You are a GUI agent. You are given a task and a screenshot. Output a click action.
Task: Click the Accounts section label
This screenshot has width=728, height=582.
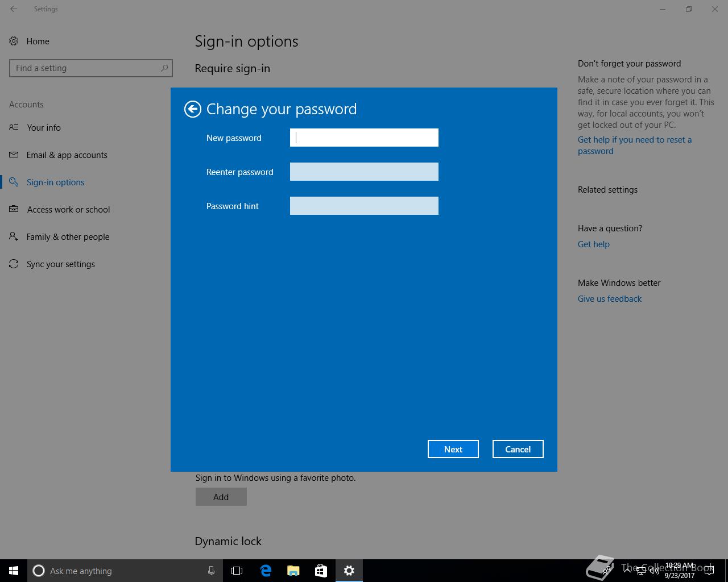pyautogui.click(x=26, y=105)
